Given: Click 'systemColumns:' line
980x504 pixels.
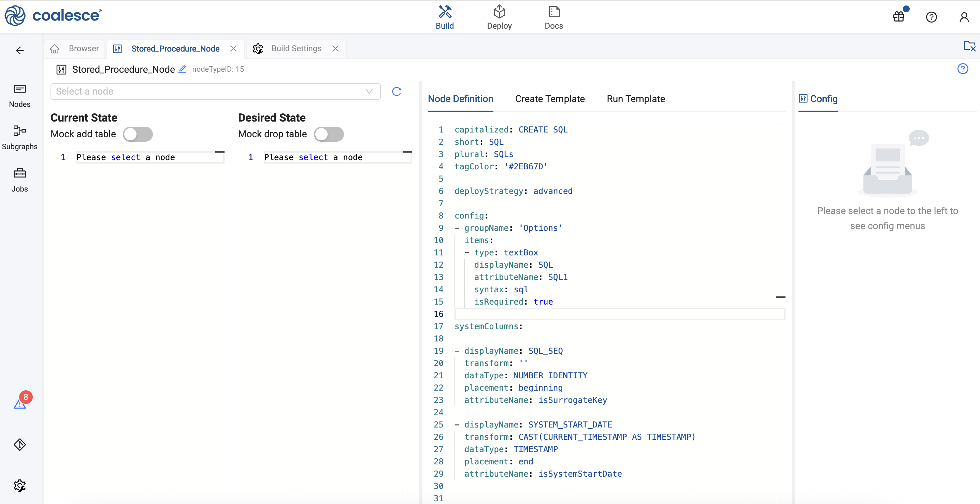Looking at the screenshot, I should [x=489, y=326].
